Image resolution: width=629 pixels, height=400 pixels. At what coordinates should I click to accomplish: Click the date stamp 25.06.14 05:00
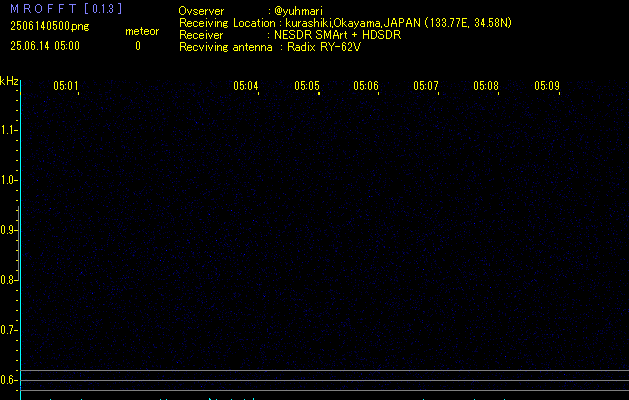[45, 46]
